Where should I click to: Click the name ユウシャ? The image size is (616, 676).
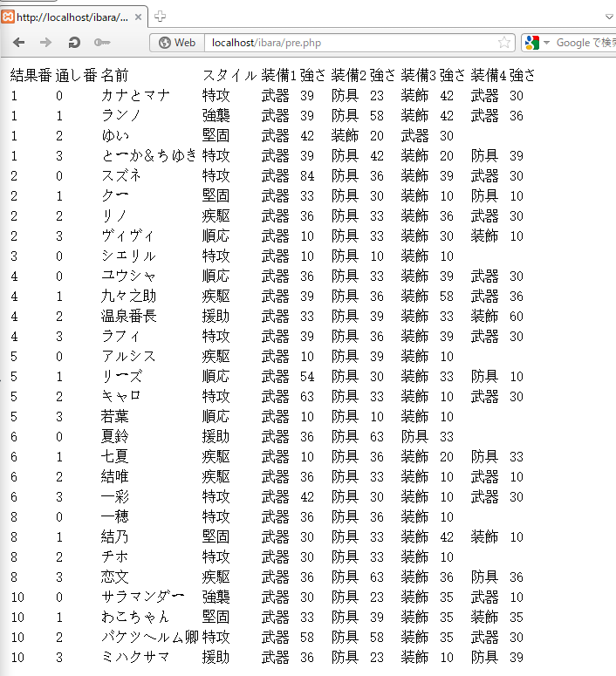coord(128,276)
